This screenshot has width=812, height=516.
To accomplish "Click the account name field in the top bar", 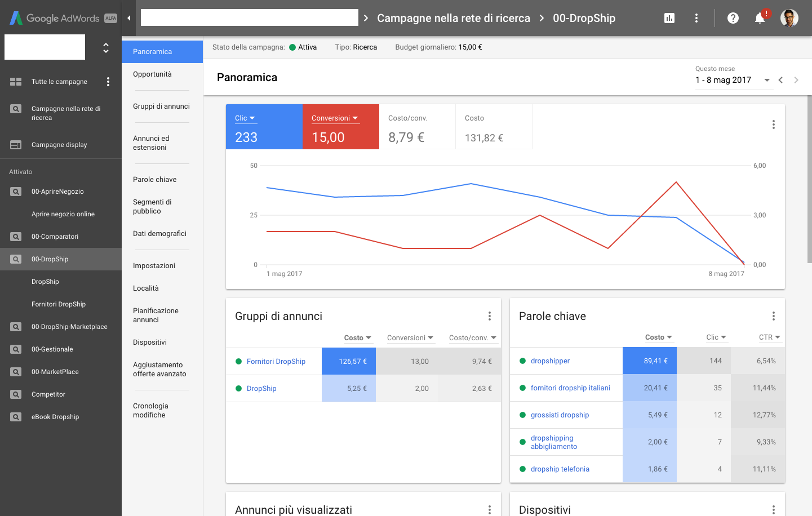I will coord(250,17).
